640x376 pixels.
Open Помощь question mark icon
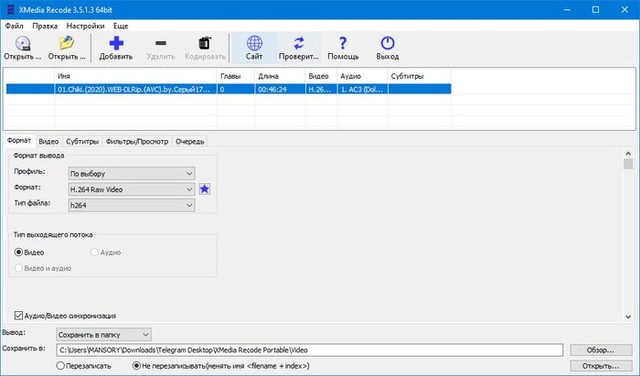point(343,43)
